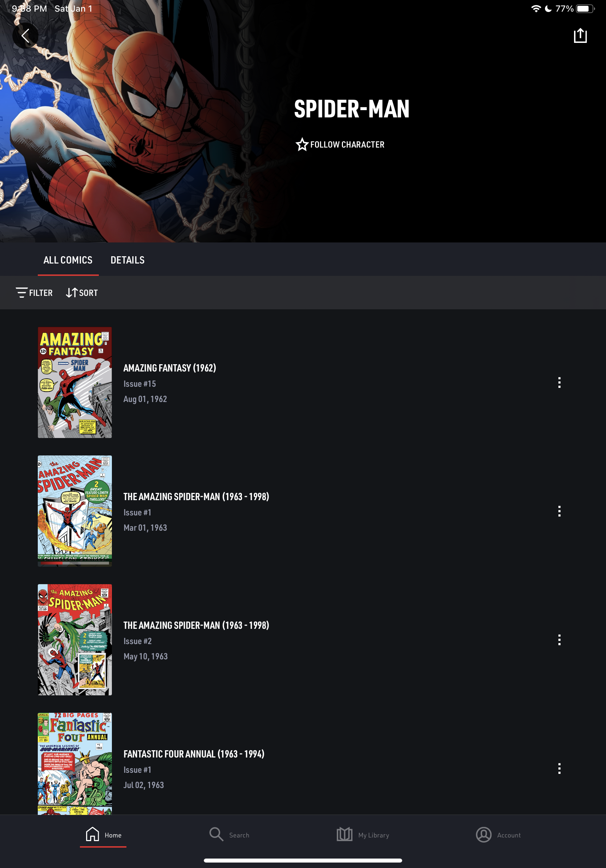Viewport: 606px width, 868px height.
Task: Click the 'Issue #15' text
Action: (140, 384)
